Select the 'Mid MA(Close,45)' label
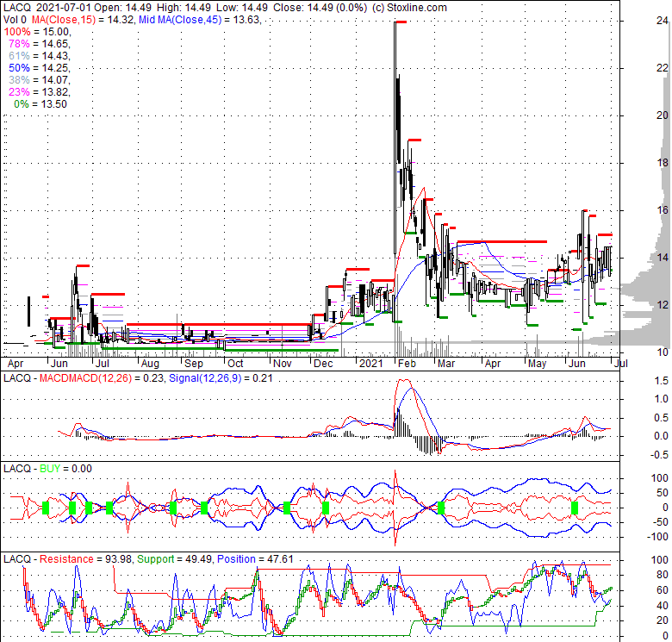 pos(180,20)
